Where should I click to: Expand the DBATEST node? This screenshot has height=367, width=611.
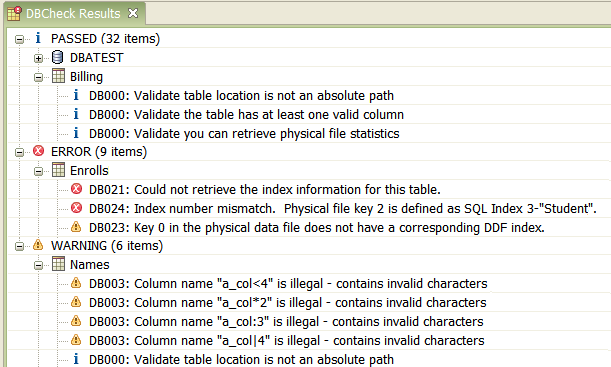(38, 58)
